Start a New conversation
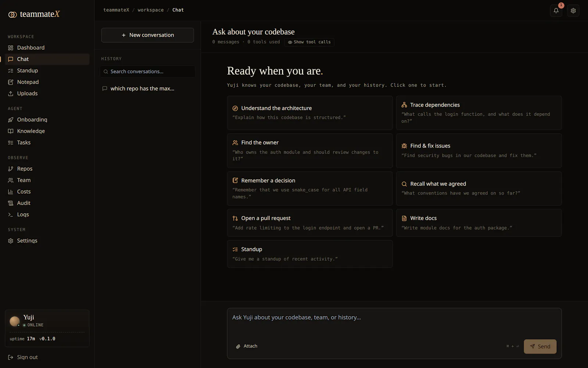588x368 pixels. click(147, 35)
